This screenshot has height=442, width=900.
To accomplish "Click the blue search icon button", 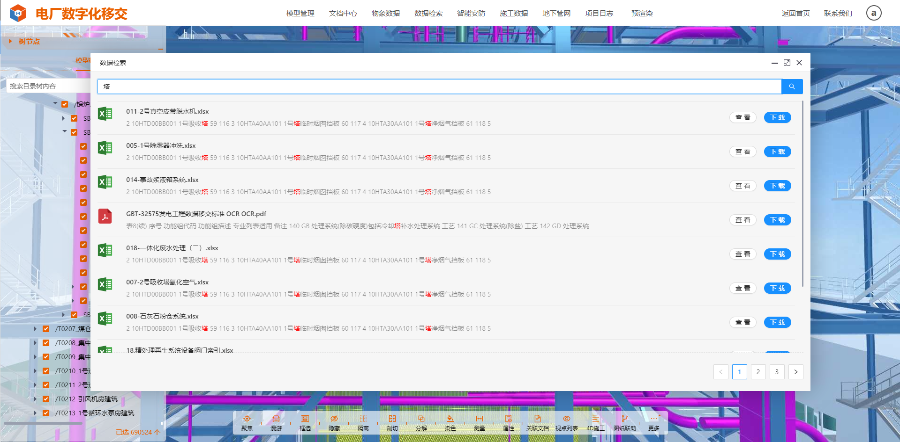I will (x=792, y=87).
